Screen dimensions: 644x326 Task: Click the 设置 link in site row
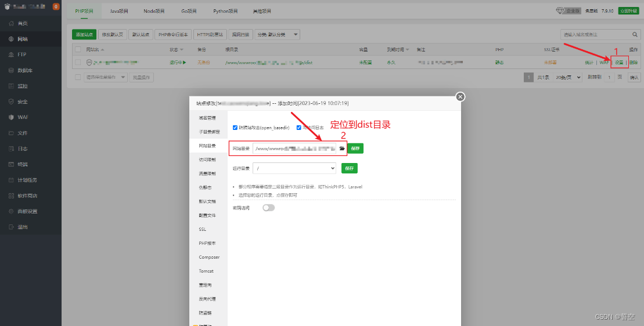[619, 62]
